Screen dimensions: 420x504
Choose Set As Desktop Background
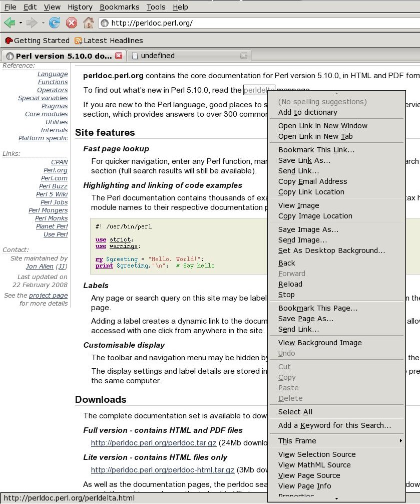336,250
